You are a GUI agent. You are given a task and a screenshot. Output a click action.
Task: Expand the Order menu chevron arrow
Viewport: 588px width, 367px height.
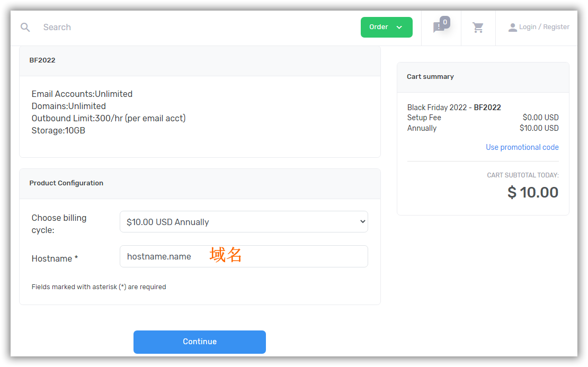(399, 28)
